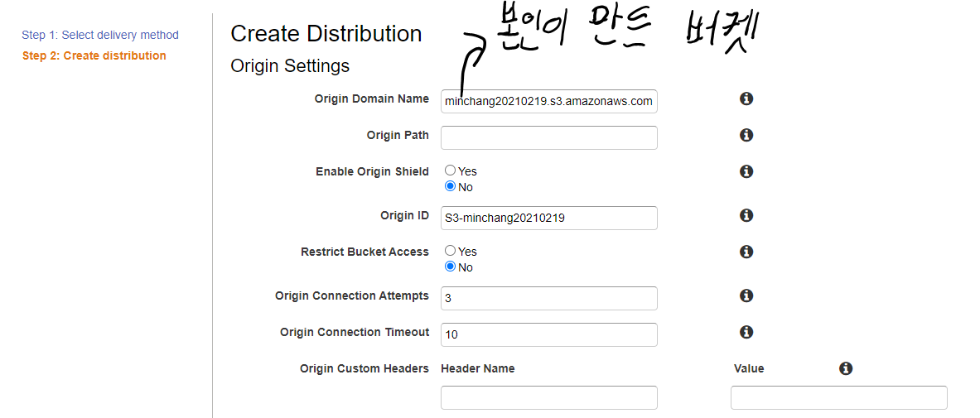This screenshot has width=980, height=418.
Task: Click info icon for Restrict Bucket Access
Action: [x=746, y=252]
